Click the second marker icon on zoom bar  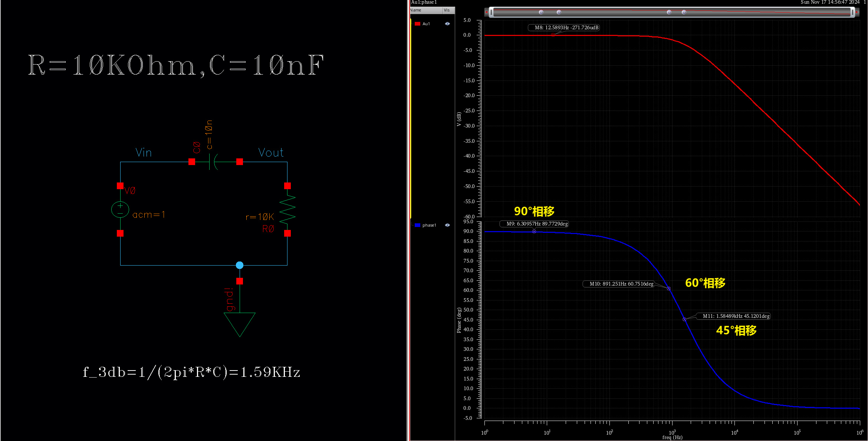(559, 12)
